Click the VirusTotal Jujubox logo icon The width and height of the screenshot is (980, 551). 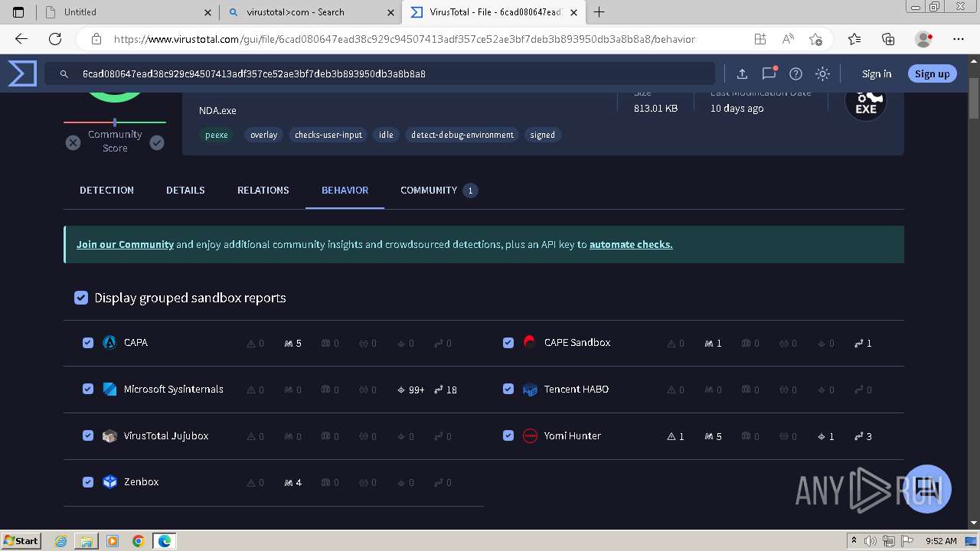[x=109, y=435]
